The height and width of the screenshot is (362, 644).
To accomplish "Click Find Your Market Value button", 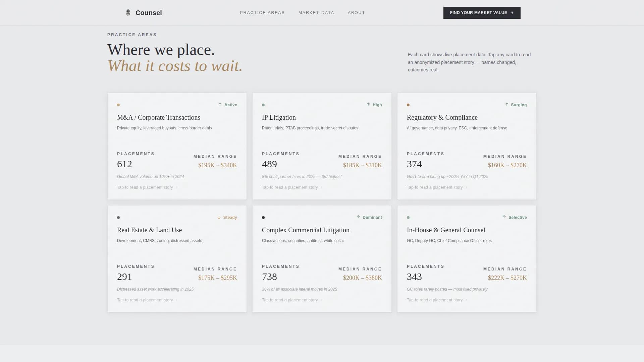I will (x=482, y=13).
